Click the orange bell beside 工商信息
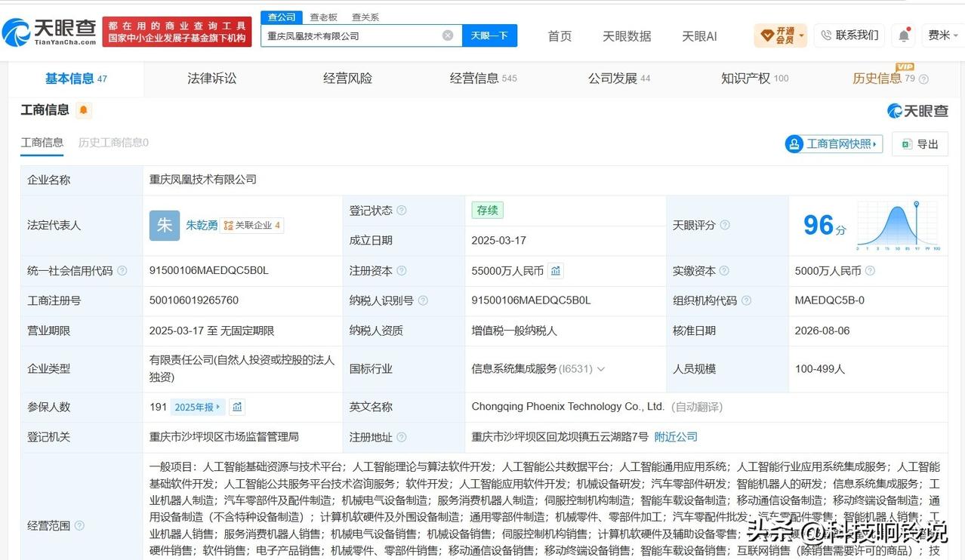 coord(83,110)
